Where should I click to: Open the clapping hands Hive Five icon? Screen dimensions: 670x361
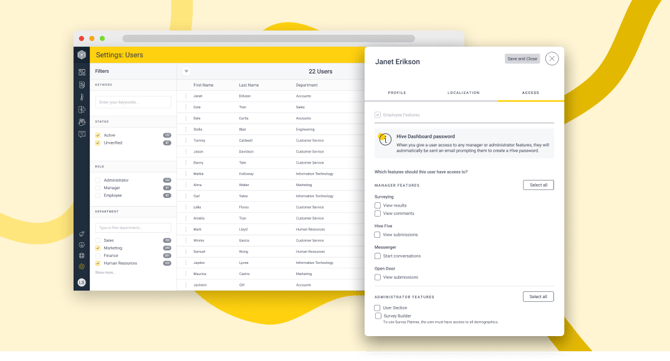(x=82, y=122)
